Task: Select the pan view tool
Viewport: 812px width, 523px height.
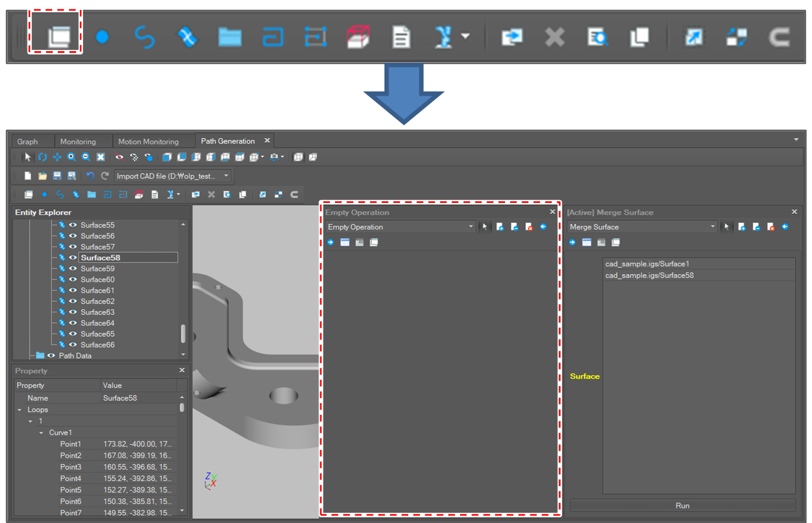Action: [57, 157]
